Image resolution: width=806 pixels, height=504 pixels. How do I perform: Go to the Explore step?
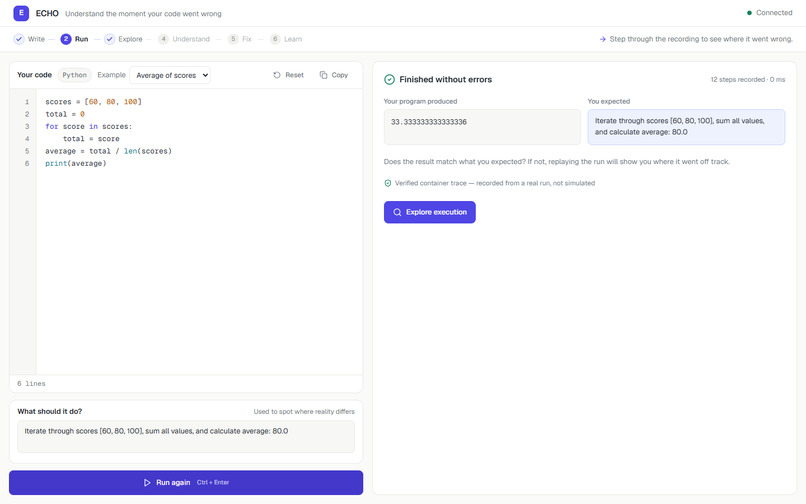[123, 39]
